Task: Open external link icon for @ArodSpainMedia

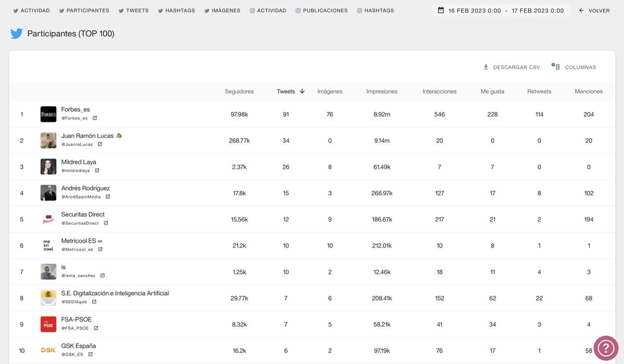Action: pos(108,197)
